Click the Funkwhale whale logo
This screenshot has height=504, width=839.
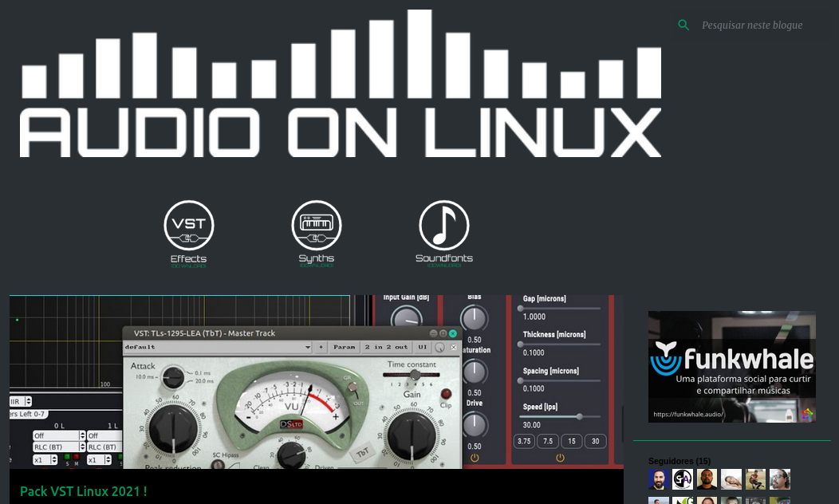(x=666, y=357)
